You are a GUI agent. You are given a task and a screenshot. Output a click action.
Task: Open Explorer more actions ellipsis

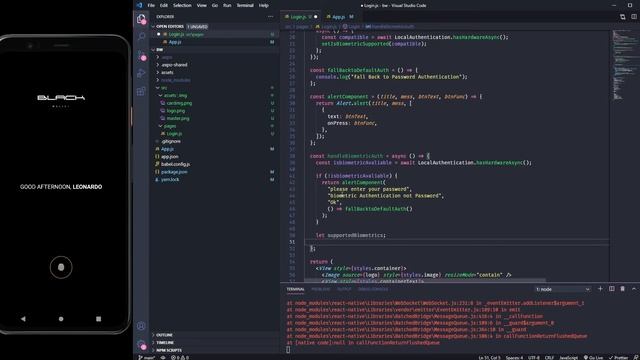point(270,17)
